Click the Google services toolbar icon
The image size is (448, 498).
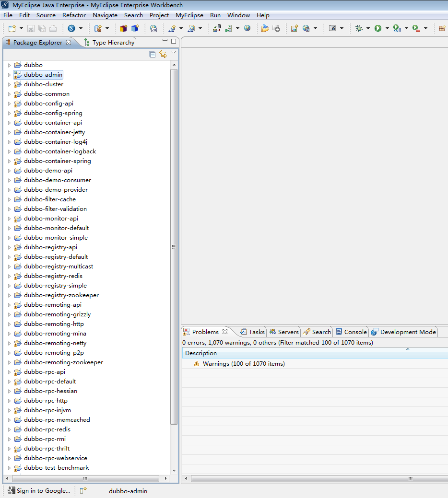tap(71, 29)
